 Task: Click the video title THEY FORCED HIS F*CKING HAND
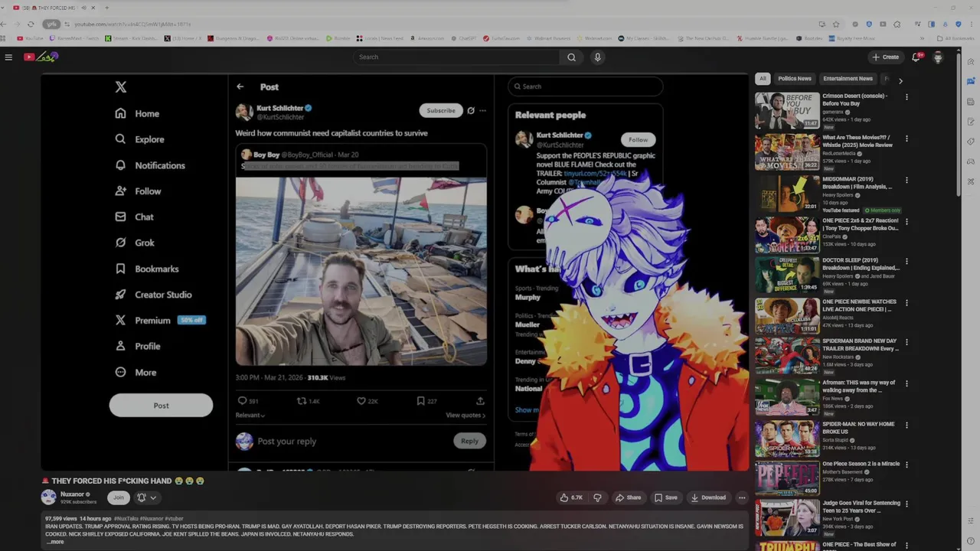tap(122, 481)
